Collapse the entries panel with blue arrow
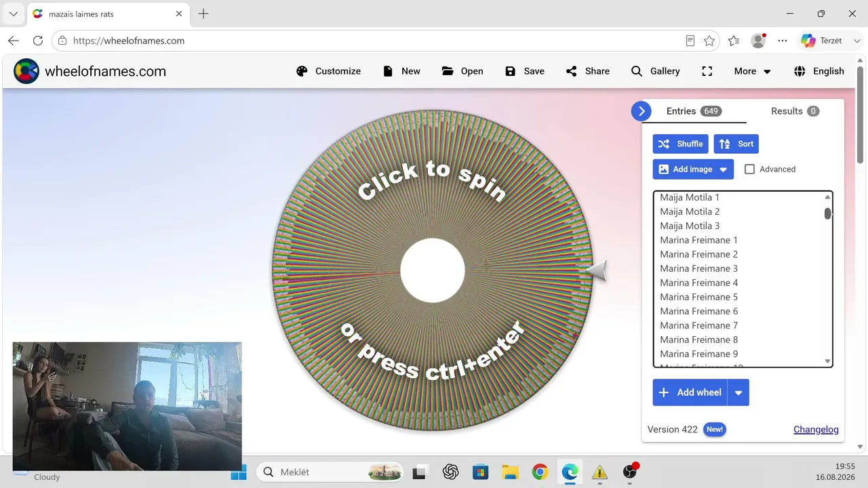This screenshot has width=868, height=488. click(642, 111)
